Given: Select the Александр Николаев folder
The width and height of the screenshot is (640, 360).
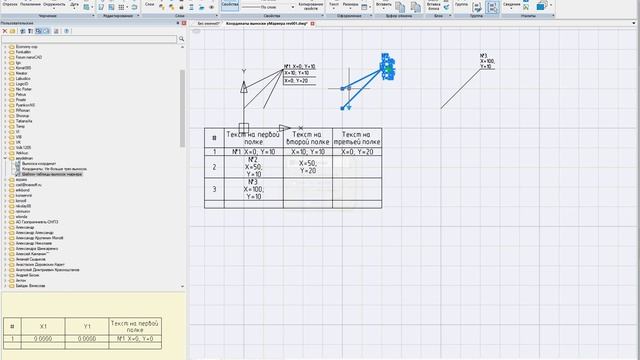Looking at the screenshot, I should [33, 243].
